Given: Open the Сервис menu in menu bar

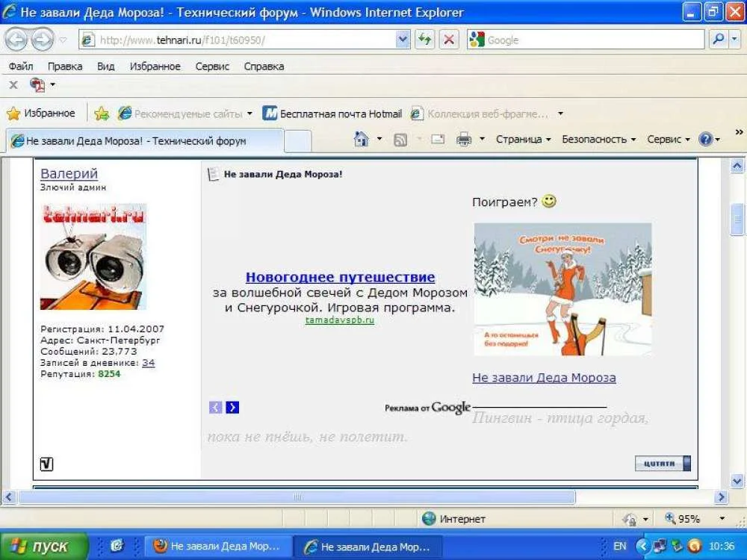Looking at the screenshot, I should (x=212, y=66).
